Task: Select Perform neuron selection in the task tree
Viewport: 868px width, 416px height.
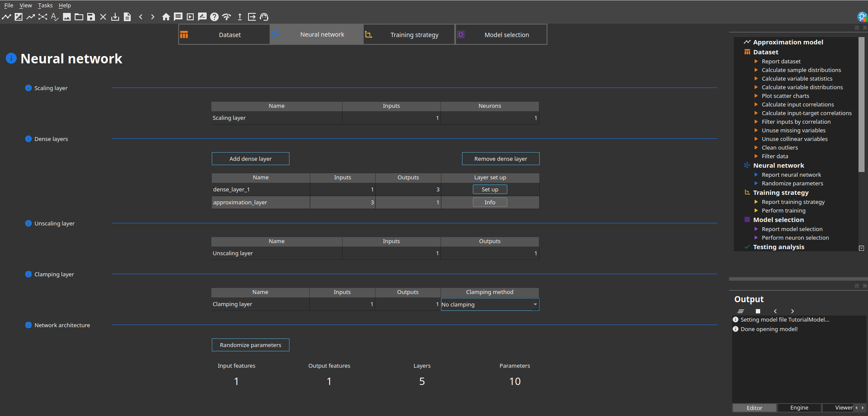Action: pyautogui.click(x=795, y=238)
